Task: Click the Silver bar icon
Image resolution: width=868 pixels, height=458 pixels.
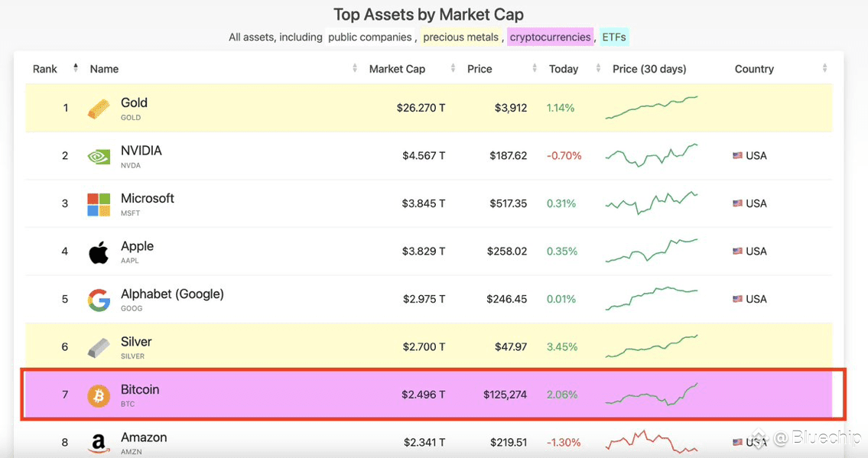Action: [99, 348]
